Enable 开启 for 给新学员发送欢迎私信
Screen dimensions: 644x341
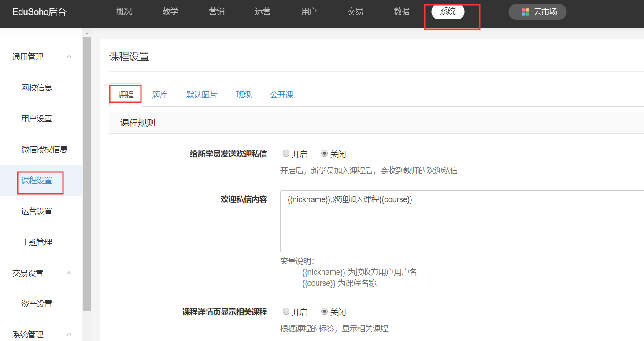point(286,154)
